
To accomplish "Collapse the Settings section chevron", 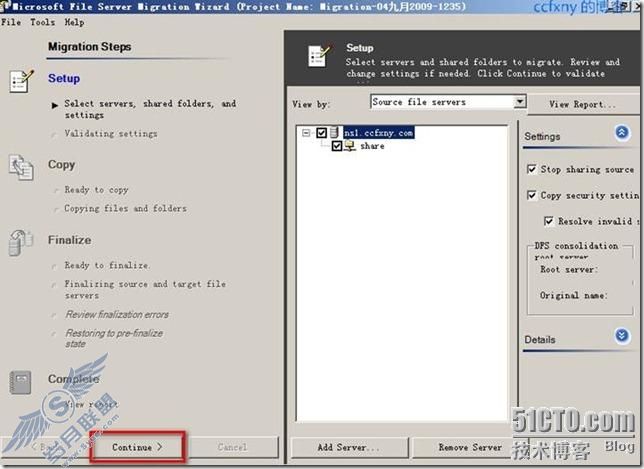I will [622, 133].
